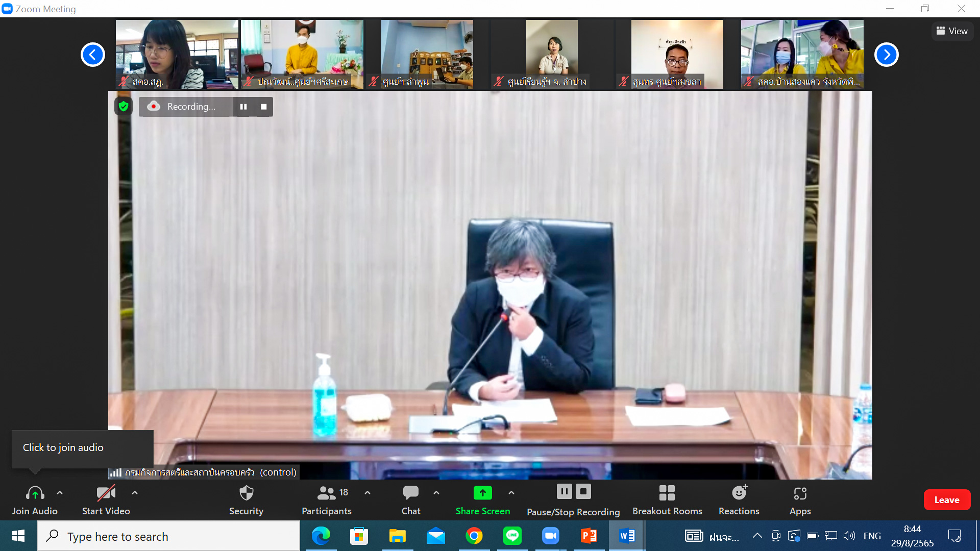Open Google Chrome from the taskbar

point(474,536)
